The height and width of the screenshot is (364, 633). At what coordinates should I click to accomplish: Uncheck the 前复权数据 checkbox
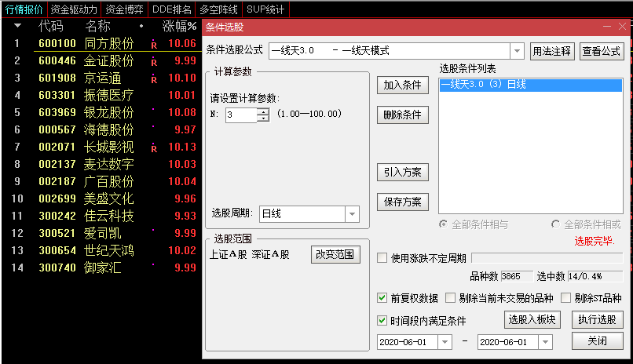[382, 298]
